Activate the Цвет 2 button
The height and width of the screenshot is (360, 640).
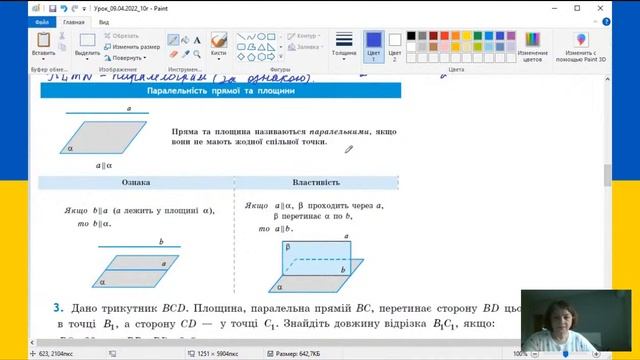[x=394, y=47]
